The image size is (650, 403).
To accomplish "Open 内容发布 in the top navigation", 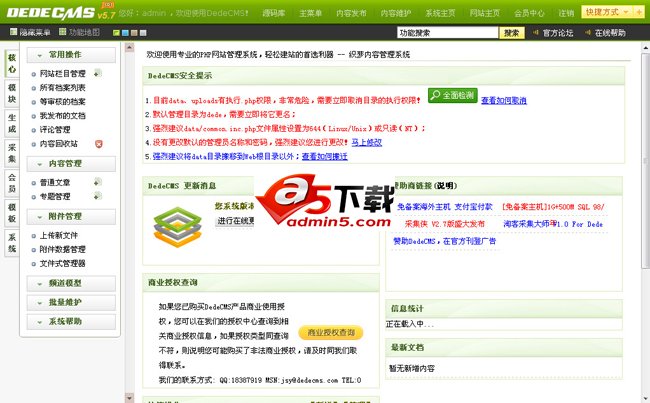I will tap(351, 13).
